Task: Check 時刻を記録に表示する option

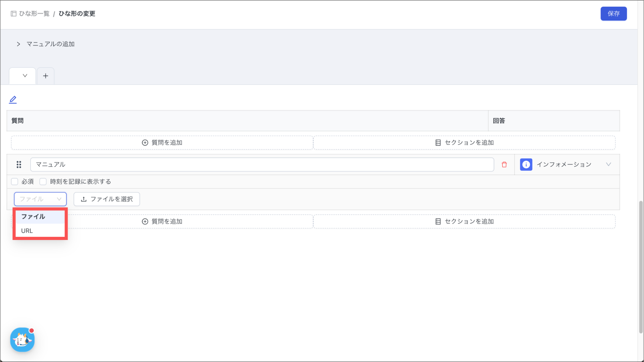Action: [43, 181]
